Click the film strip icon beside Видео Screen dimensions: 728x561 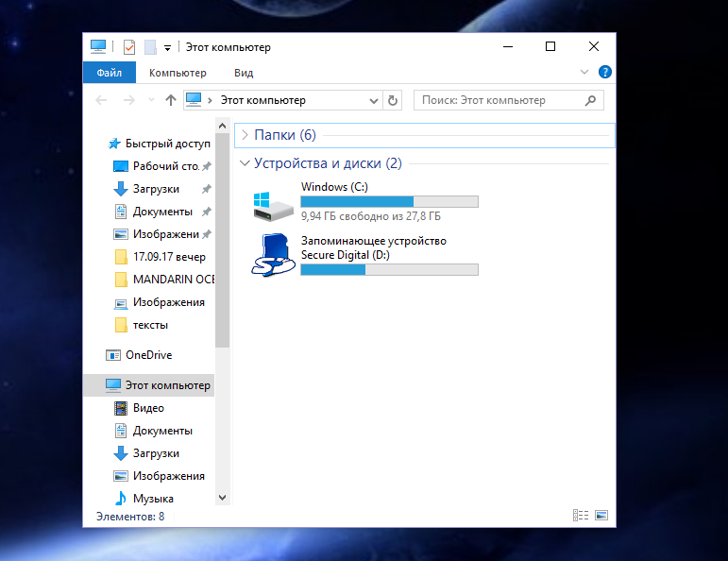point(121,408)
